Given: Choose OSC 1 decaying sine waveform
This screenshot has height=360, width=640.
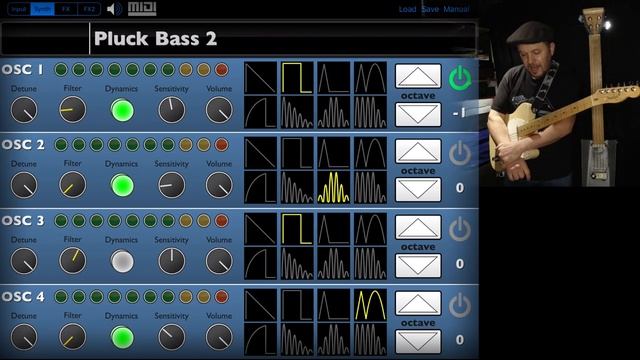Looking at the screenshot, I should (297, 112).
